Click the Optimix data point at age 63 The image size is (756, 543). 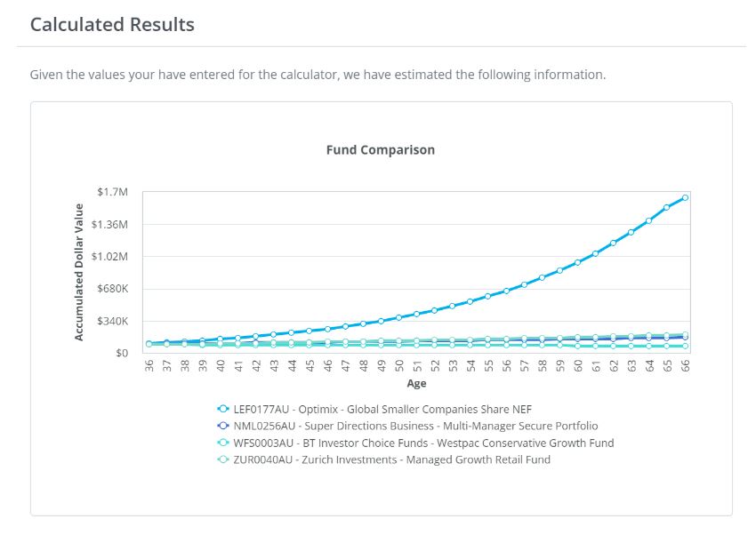pyautogui.click(x=631, y=232)
